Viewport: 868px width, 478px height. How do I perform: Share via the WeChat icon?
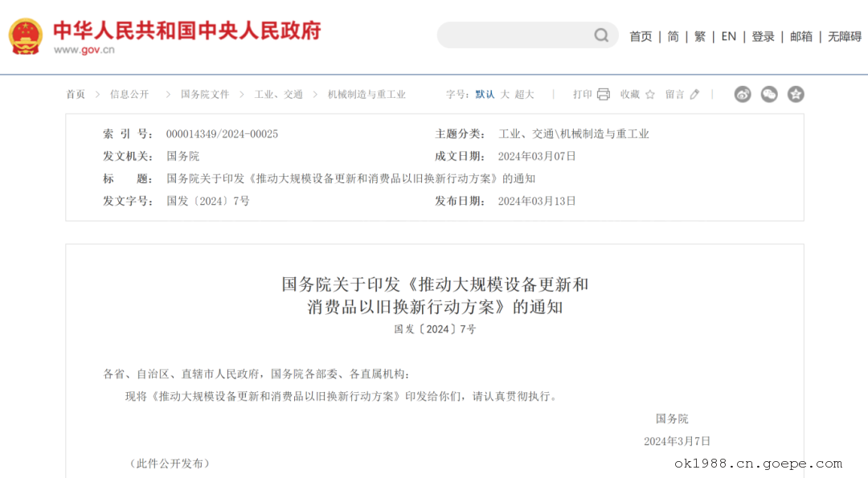(x=769, y=94)
